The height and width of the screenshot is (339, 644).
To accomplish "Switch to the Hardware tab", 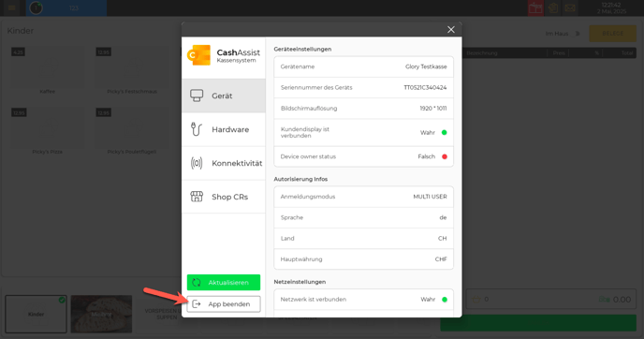I will coord(224,129).
